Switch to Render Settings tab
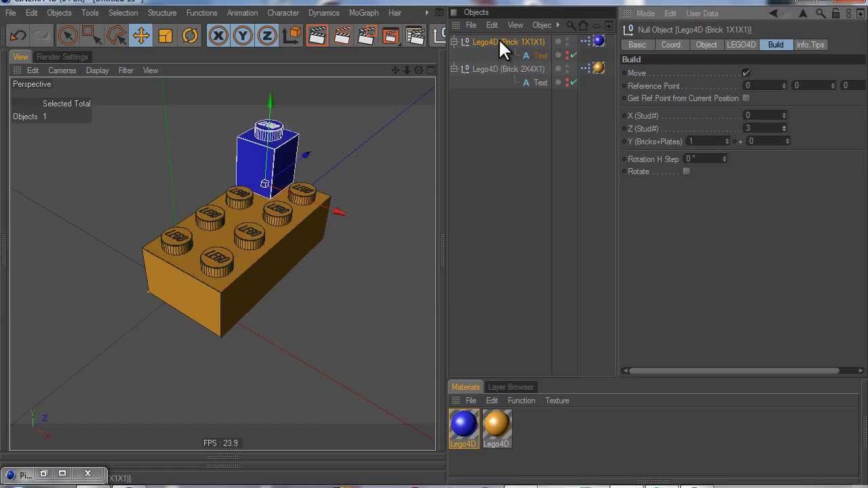This screenshot has height=488, width=868. click(62, 57)
